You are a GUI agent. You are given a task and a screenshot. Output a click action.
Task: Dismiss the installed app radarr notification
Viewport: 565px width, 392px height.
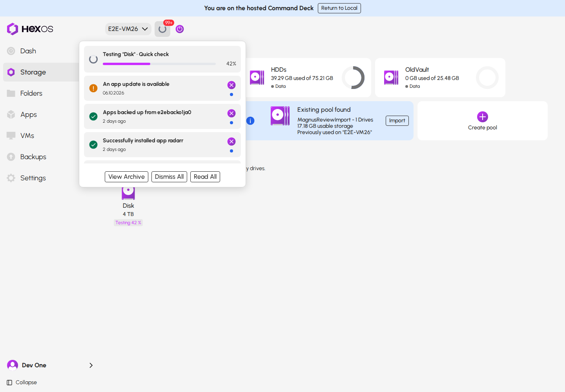click(x=231, y=142)
